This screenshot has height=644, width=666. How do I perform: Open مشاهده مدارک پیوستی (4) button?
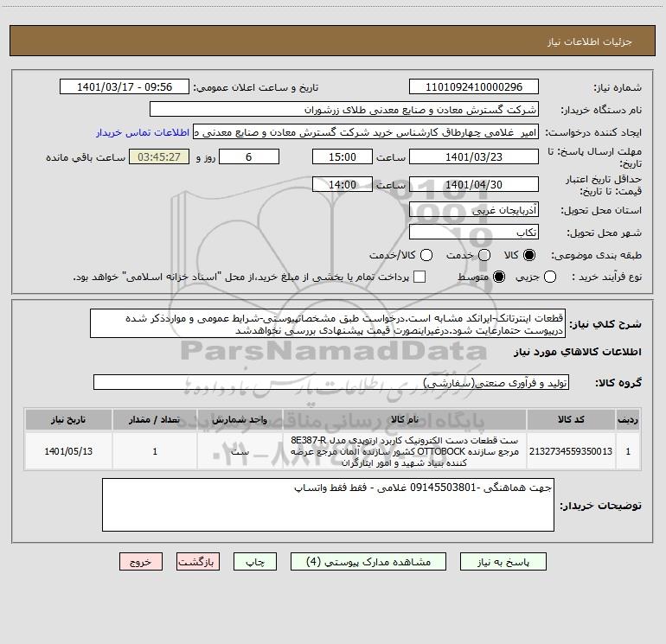pos(368,562)
